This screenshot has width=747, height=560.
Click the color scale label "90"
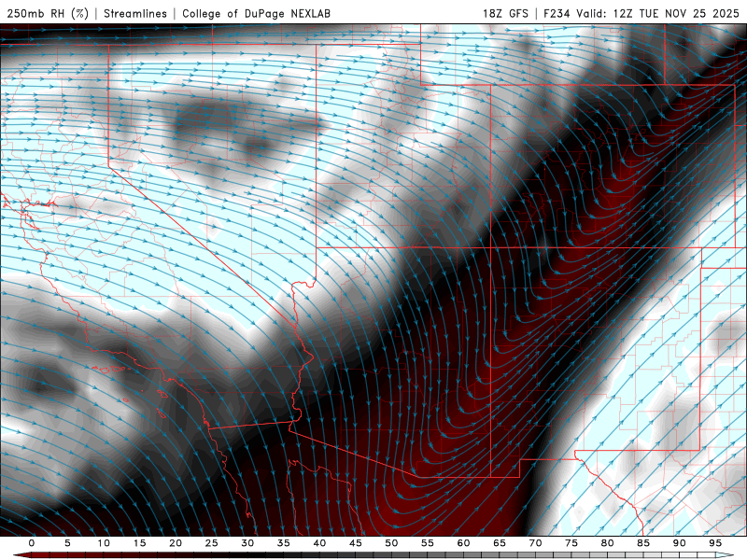679,543
